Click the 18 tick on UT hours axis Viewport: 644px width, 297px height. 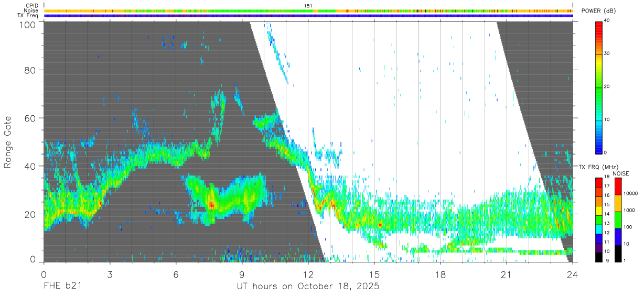441,273
